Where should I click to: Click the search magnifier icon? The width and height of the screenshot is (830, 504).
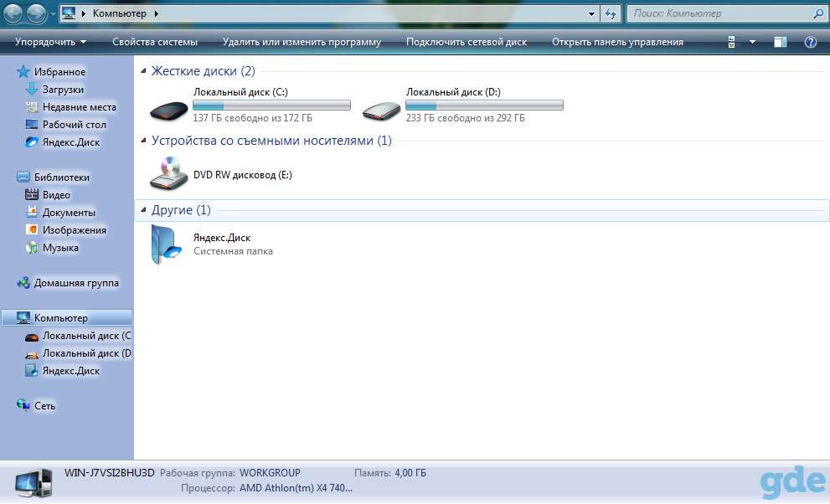pyautogui.click(x=817, y=13)
